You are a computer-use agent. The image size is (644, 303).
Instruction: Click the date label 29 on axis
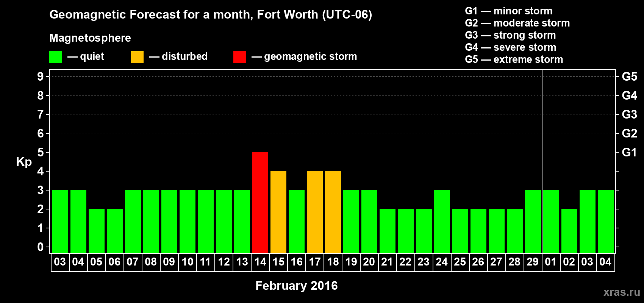[533, 262]
